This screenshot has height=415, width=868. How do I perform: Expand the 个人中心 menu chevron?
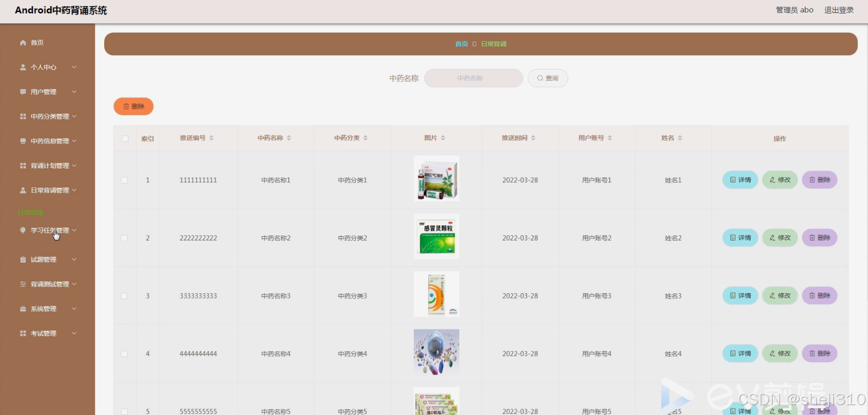tap(74, 67)
